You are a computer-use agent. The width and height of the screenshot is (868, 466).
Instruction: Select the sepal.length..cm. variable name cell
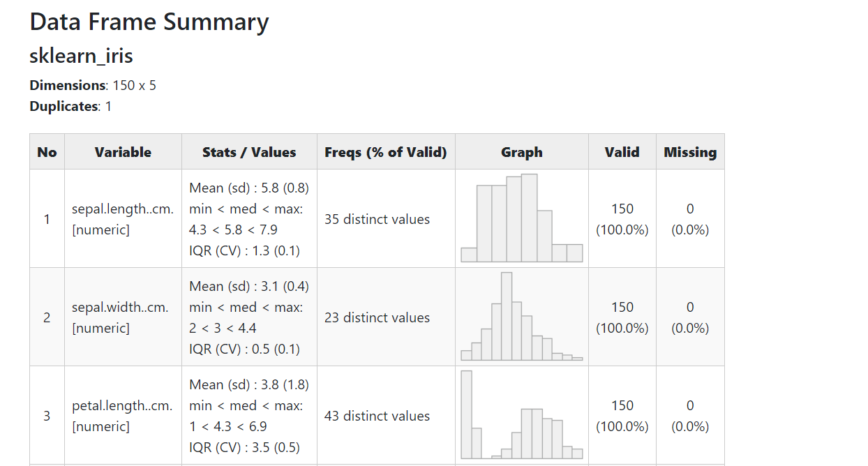point(123,209)
